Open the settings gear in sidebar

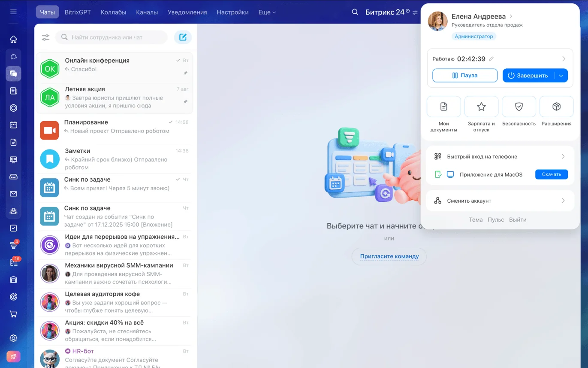13,338
